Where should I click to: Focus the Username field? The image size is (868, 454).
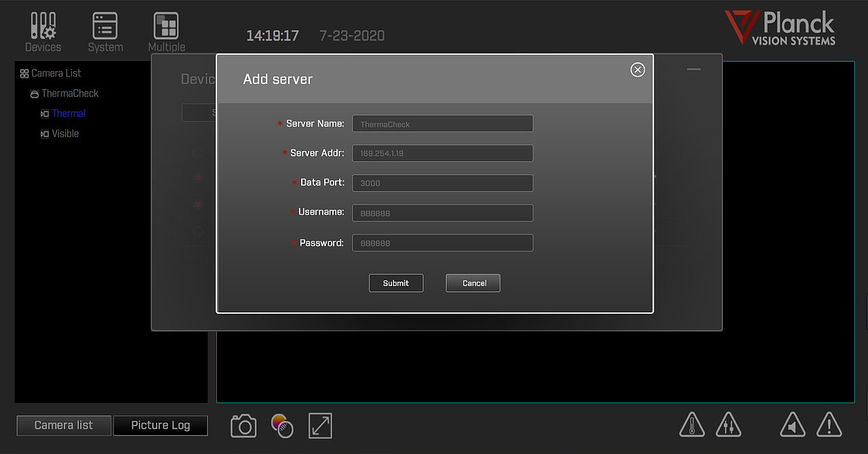[443, 213]
